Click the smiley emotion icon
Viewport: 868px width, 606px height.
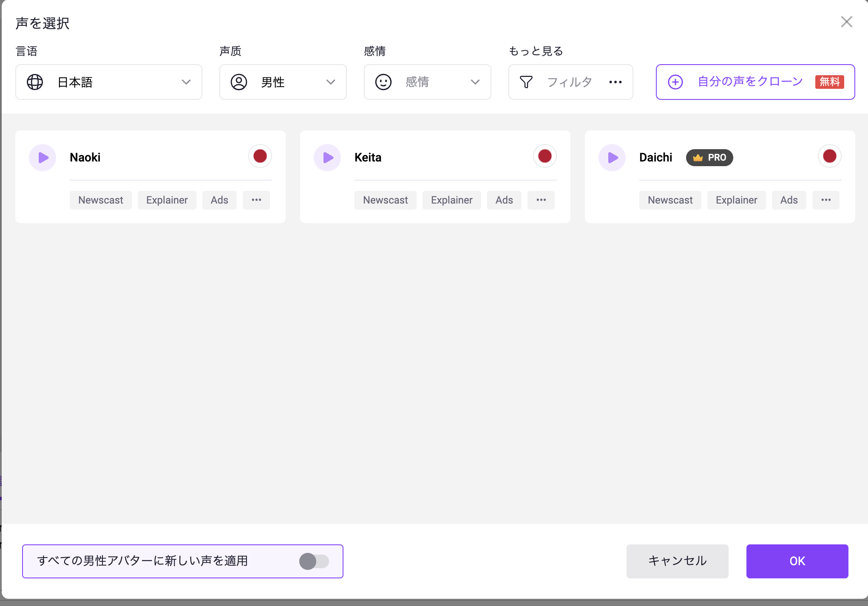383,82
